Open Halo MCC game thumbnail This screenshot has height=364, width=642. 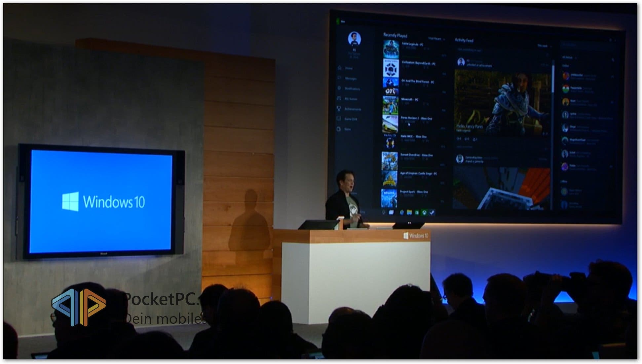tap(390, 142)
